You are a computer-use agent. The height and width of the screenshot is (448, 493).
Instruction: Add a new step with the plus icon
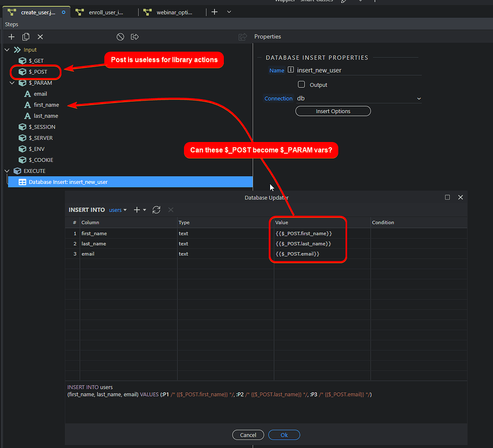coord(11,37)
